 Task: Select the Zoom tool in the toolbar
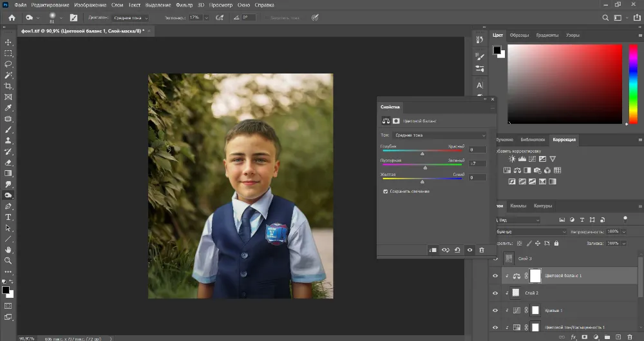click(x=8, y=260)
